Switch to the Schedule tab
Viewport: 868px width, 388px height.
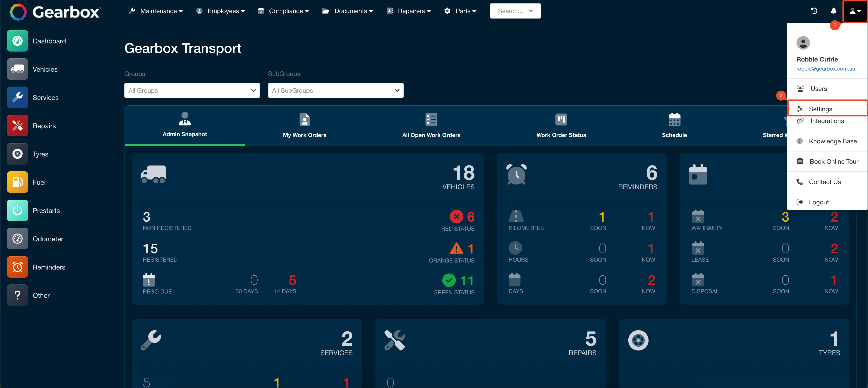674,125
